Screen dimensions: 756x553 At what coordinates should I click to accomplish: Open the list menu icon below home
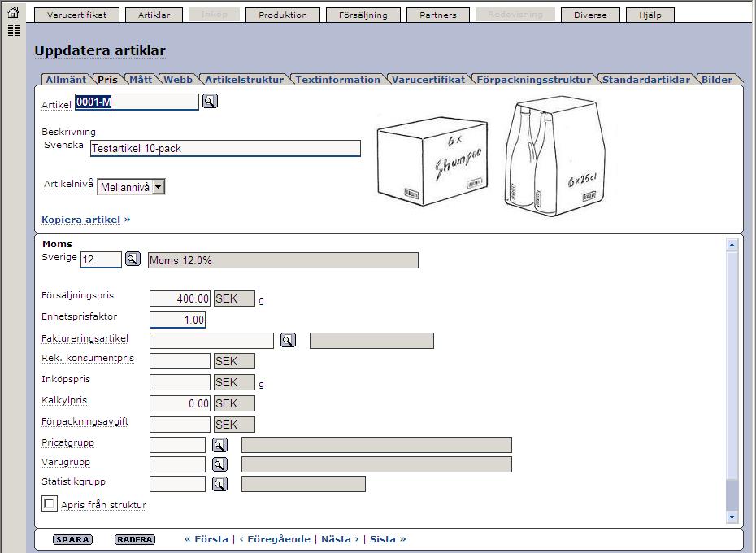click(14, 30)
